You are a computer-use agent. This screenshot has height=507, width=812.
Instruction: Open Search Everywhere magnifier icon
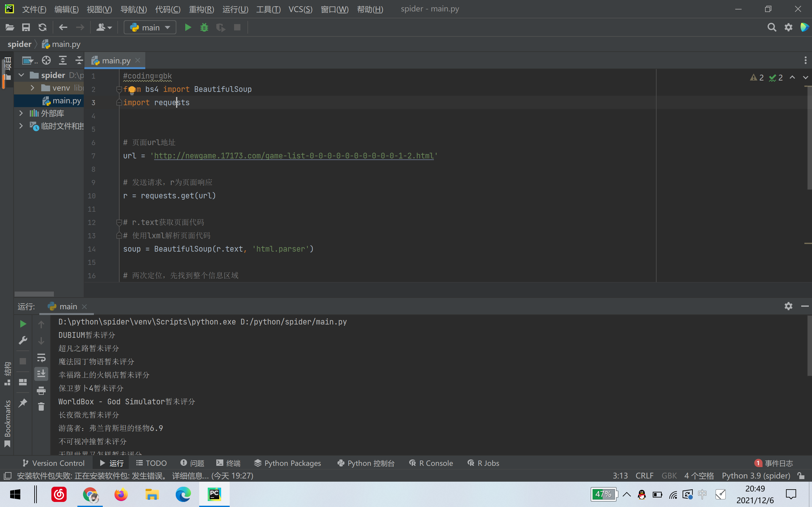[771, 28]
